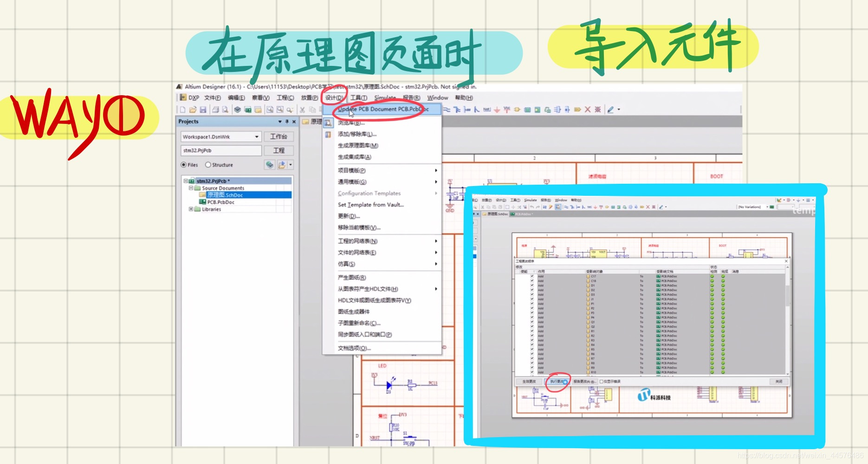The width and height of the screenshot is (868, 464).
Task: Open the 文件(F) menu
Action: point(212,97)
